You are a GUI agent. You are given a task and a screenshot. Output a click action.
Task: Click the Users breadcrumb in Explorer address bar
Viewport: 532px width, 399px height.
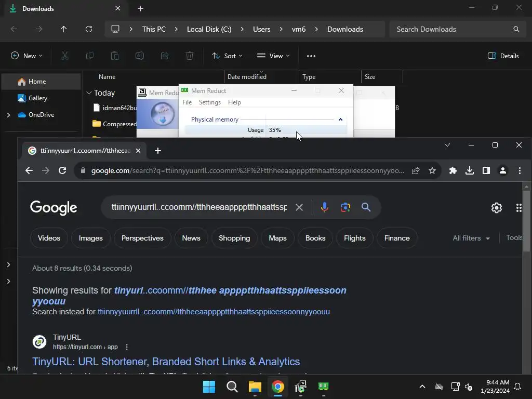[262, 29]
